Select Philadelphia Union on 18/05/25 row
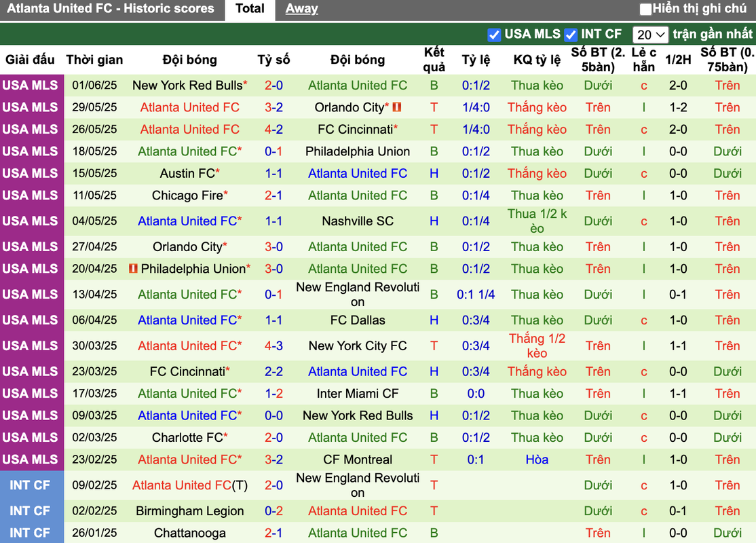This screenshot has width=756, height=543. point(358,151)
